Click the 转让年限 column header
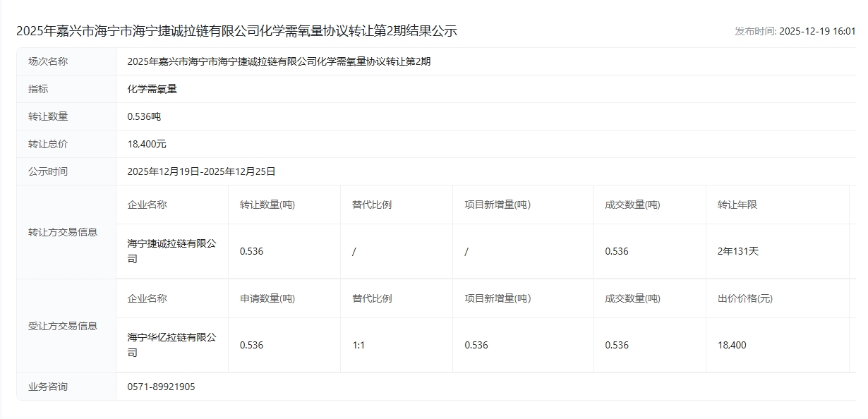 point(737,205)
